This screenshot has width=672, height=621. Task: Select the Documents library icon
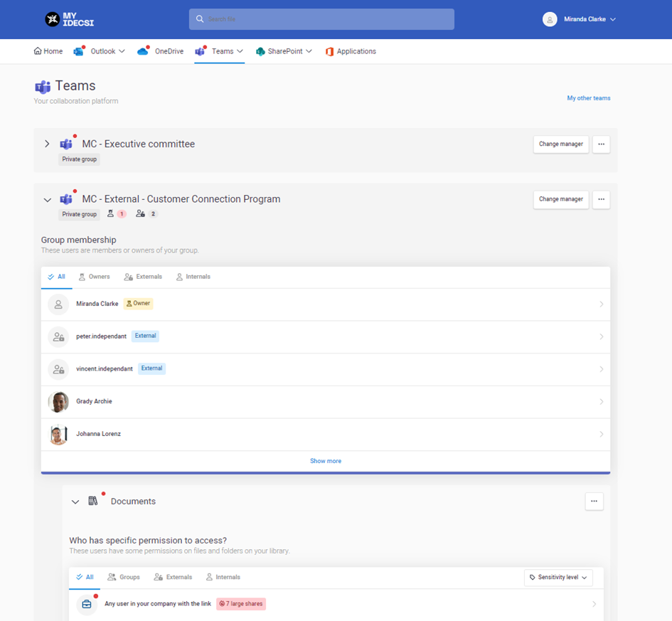pos(93,501)
